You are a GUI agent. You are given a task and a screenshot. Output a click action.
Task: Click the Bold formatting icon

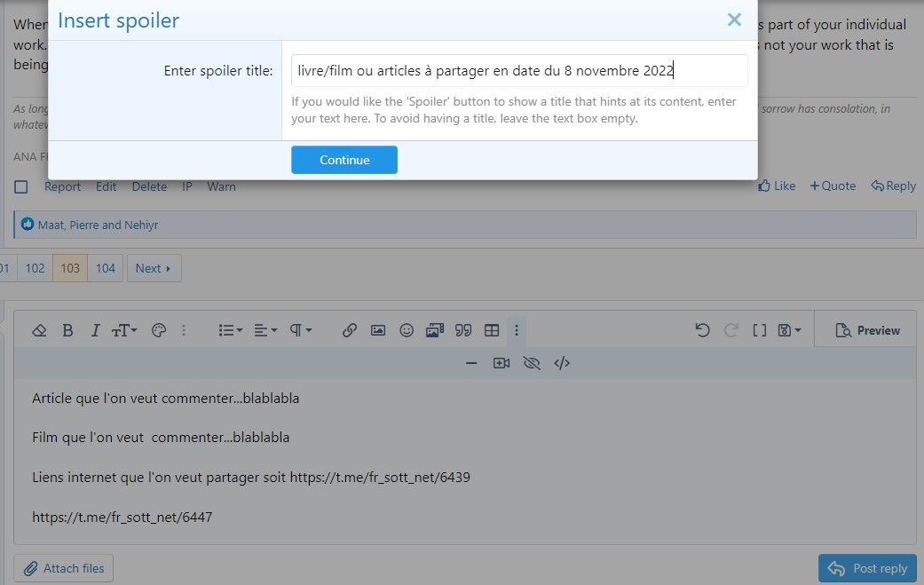pyautogui.click(x=67, y=330)
